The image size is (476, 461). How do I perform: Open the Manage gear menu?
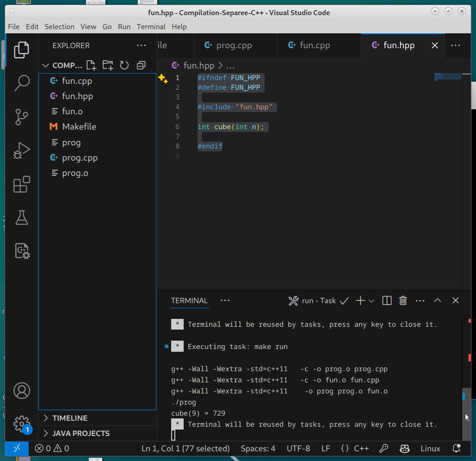tap(22, 424)
